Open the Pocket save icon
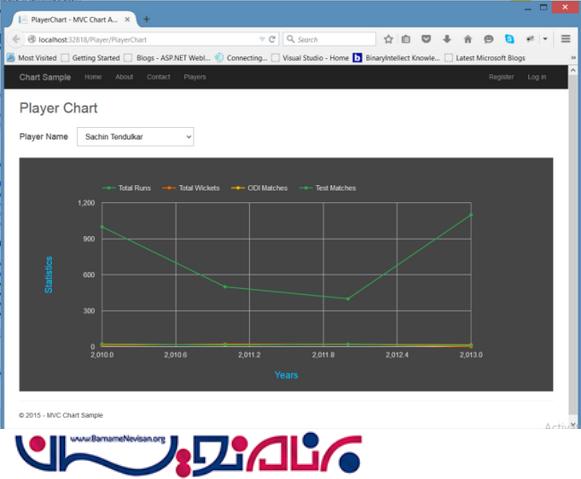The height and width of the screenshot is (479, 581). (426, 39)
